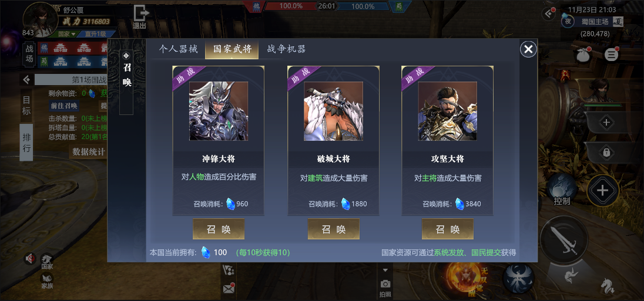Activate the phoenix skill icon
This screenshot has width=644, height=301.
[x=518, y=278]
